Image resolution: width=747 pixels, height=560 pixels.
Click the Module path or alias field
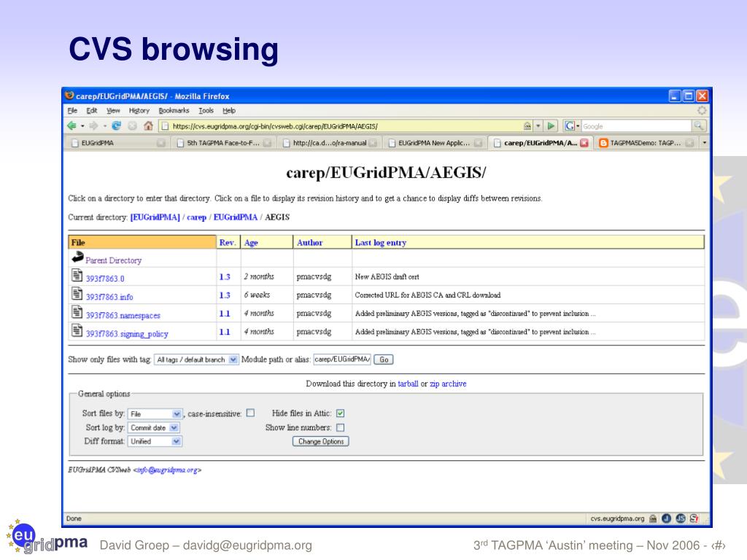[341, 359]
